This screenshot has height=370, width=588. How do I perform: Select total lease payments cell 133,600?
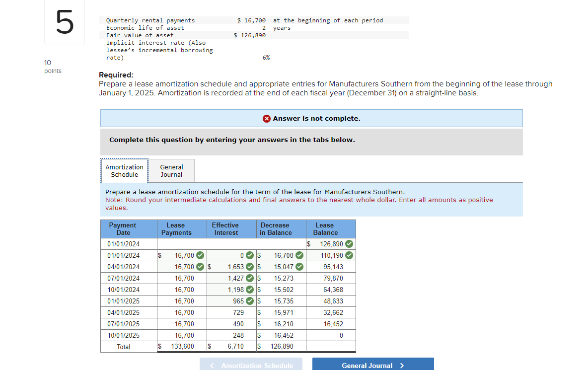[182, 346]
